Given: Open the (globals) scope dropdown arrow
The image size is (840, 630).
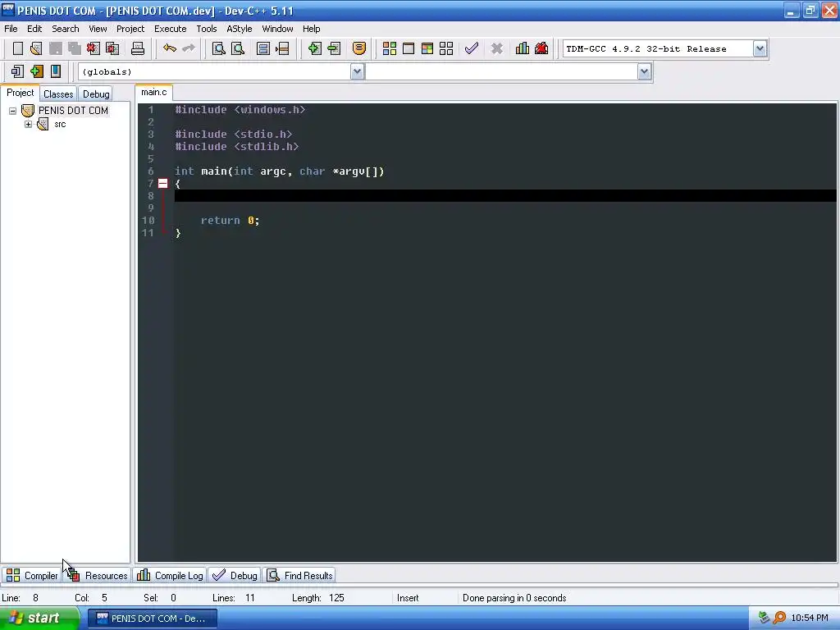Looking at the screenshot, I should 357,72.
